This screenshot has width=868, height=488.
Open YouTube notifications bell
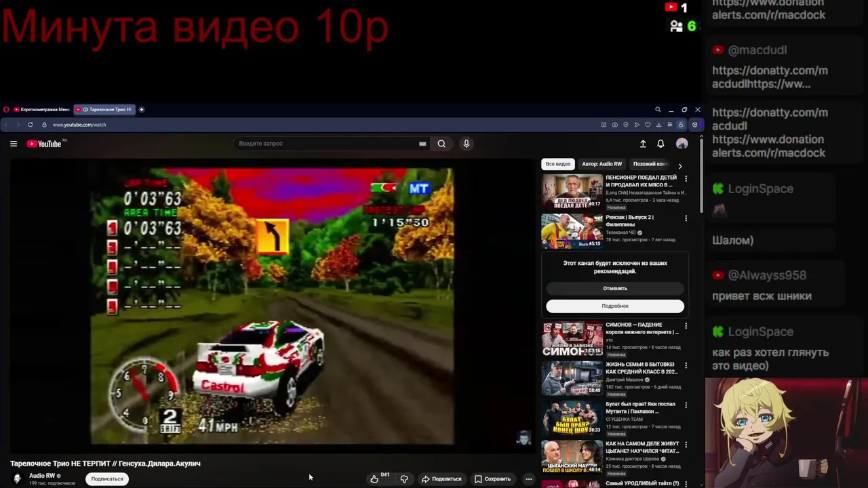660,144
